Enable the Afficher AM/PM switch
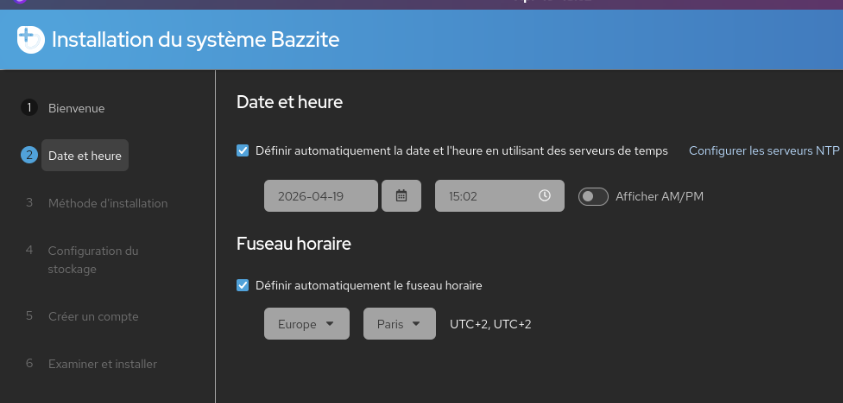This screenshot has width=843, height=403. (x=593, y=196)
